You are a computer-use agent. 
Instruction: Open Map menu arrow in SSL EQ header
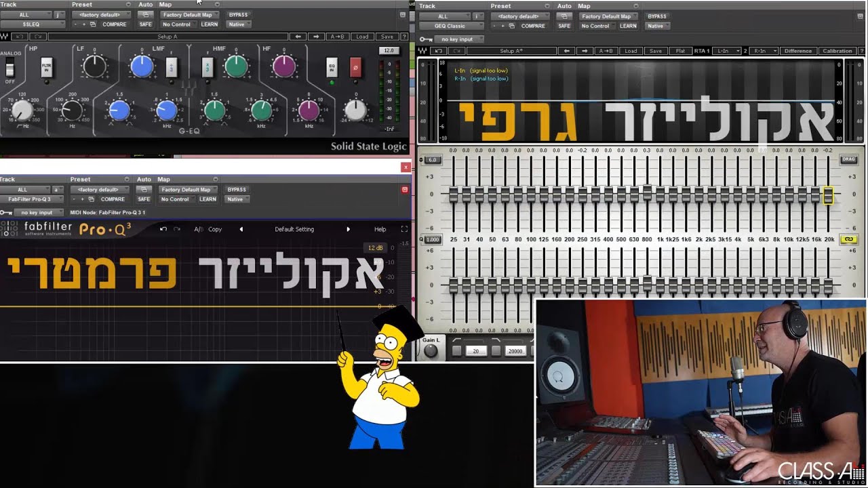[x=217, y=5]
